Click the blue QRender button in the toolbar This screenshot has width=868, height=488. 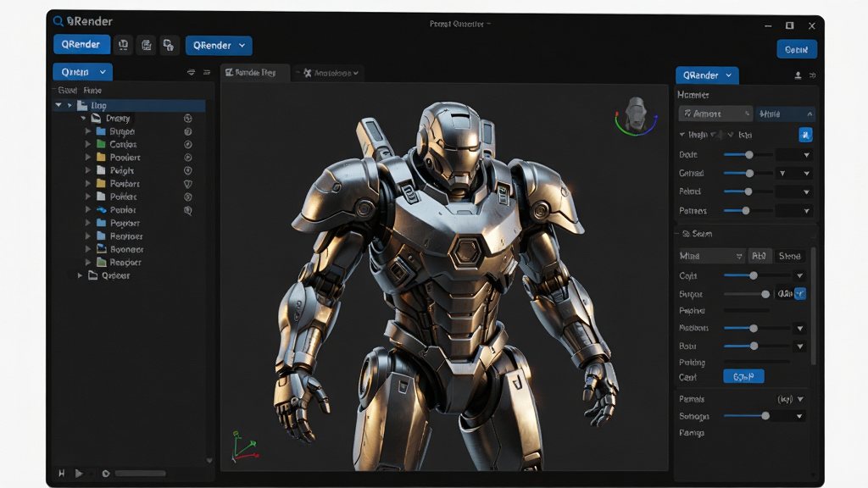pyautogui.click(x=81, y=44)
